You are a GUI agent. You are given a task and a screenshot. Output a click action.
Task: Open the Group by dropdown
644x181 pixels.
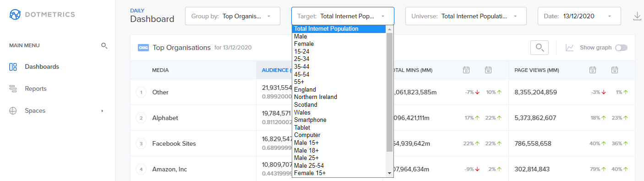pyautogui.click(x=233, y=16)
